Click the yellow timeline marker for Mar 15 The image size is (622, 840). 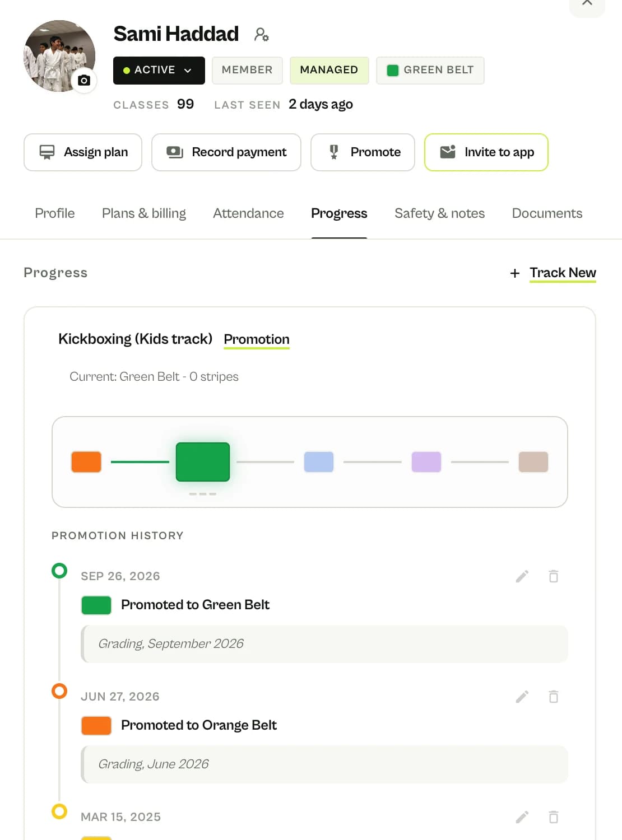59,811
